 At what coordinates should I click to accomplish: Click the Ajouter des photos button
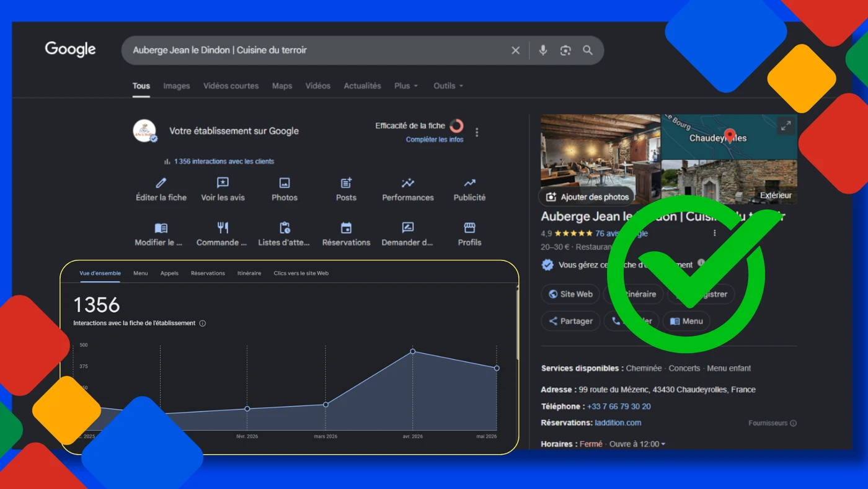[587, 197]
